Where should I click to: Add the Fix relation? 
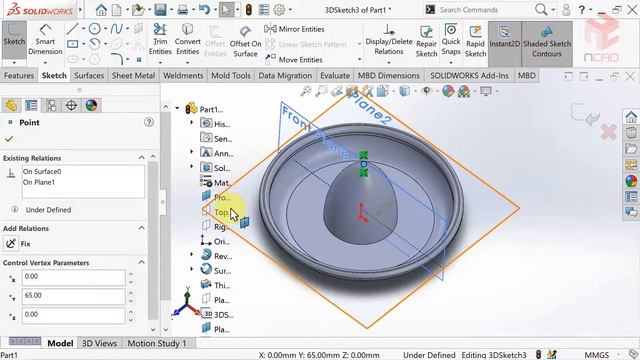[18, 244]
